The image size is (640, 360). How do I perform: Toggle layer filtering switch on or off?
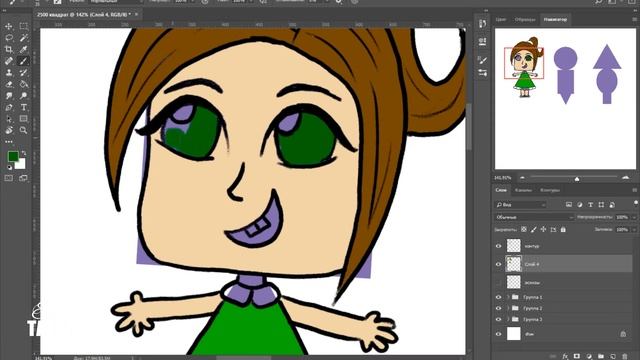[636, 203]
